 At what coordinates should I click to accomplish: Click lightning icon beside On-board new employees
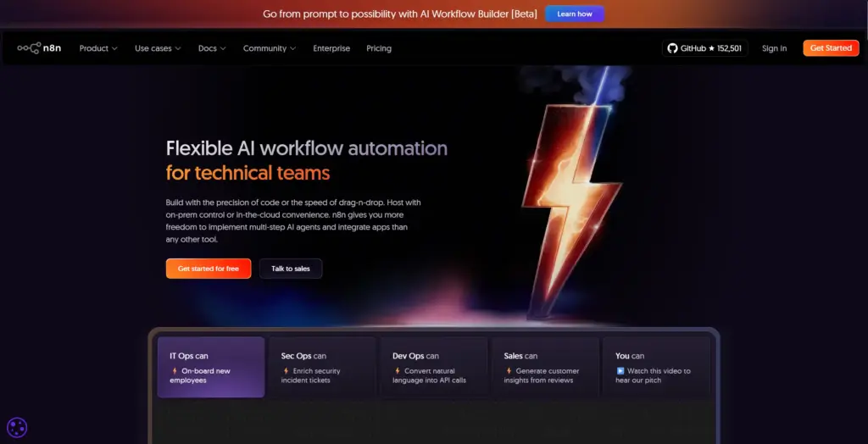click(175, 371)
